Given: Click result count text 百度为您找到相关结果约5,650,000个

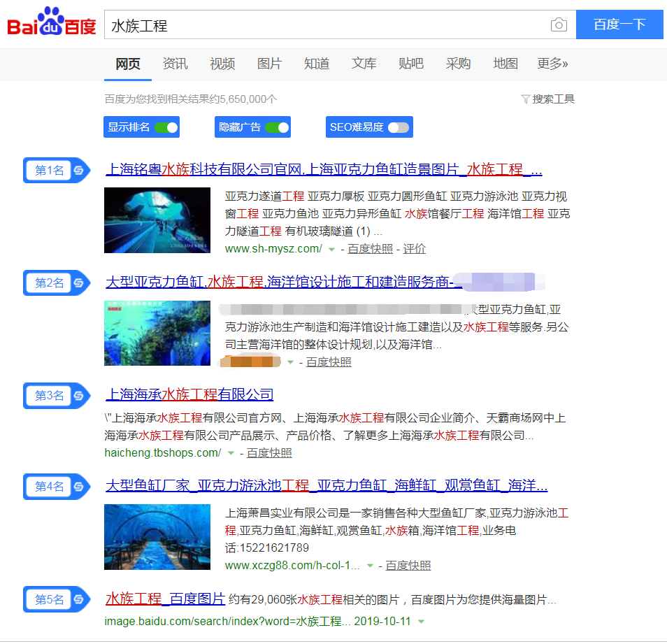Looking at the screenshot, I should point(191,99).
